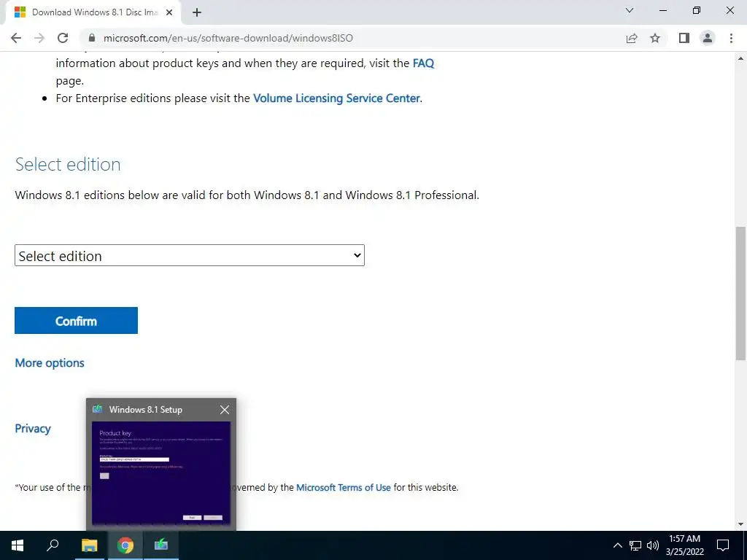Click the address bar URL
747x560 pixels.
(x=228, y=38)
